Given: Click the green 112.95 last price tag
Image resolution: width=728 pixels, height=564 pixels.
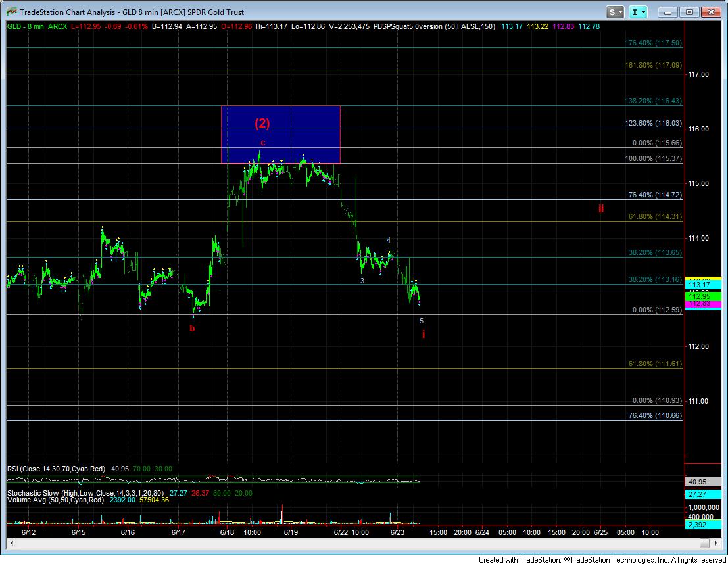Looking at the screenshot, I should click(x=704, y=296).
